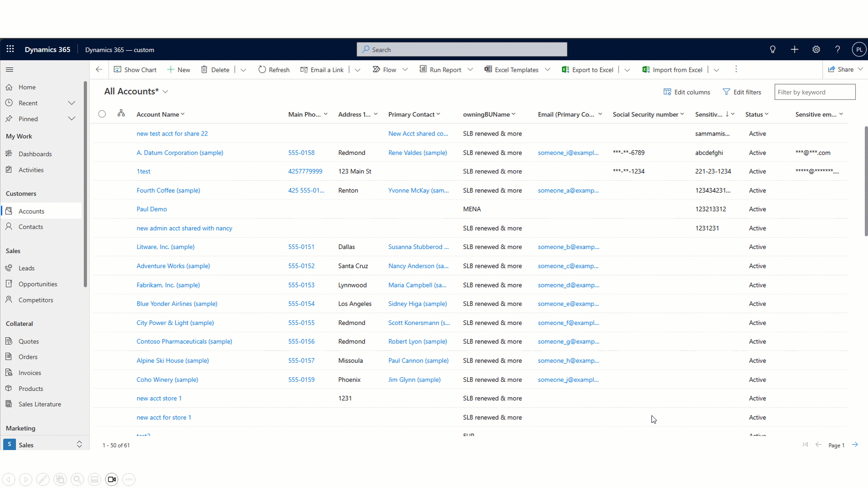Click the Refresh toolbar icon
The width and height of the screenshot is (868, 488).
click(262, 70)
